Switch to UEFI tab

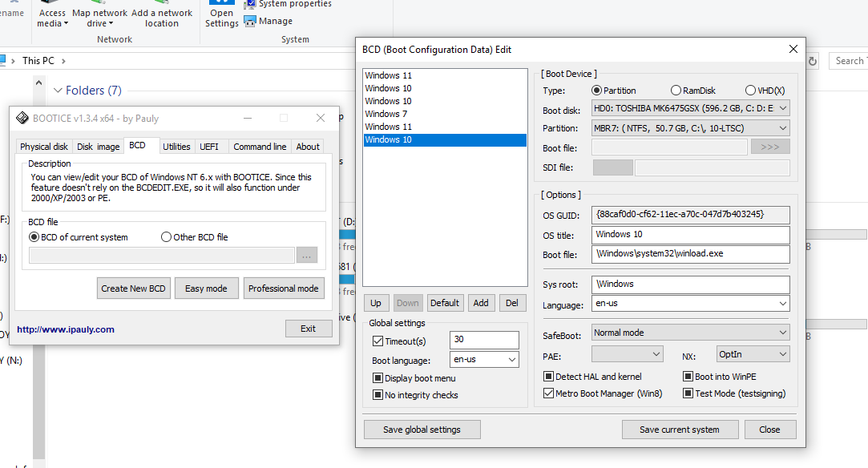click(209, 147)
